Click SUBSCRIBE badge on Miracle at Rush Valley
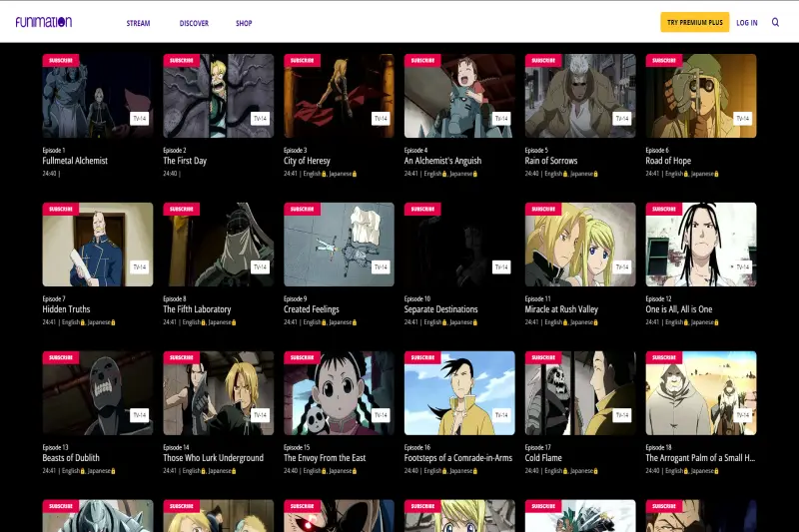Screen dimensions: 799x532 pos(543,209)
